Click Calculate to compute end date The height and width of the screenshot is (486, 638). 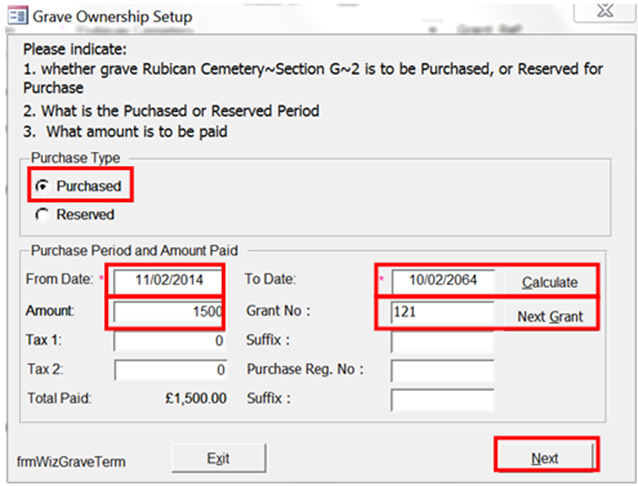(x=550, y=282)
